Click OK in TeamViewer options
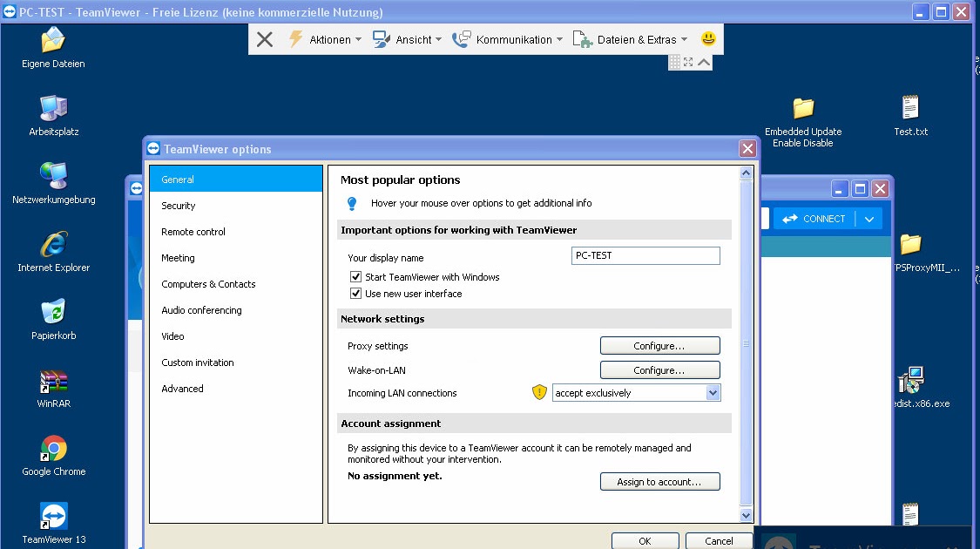This screenshot has height=549, width=980. 645,541
